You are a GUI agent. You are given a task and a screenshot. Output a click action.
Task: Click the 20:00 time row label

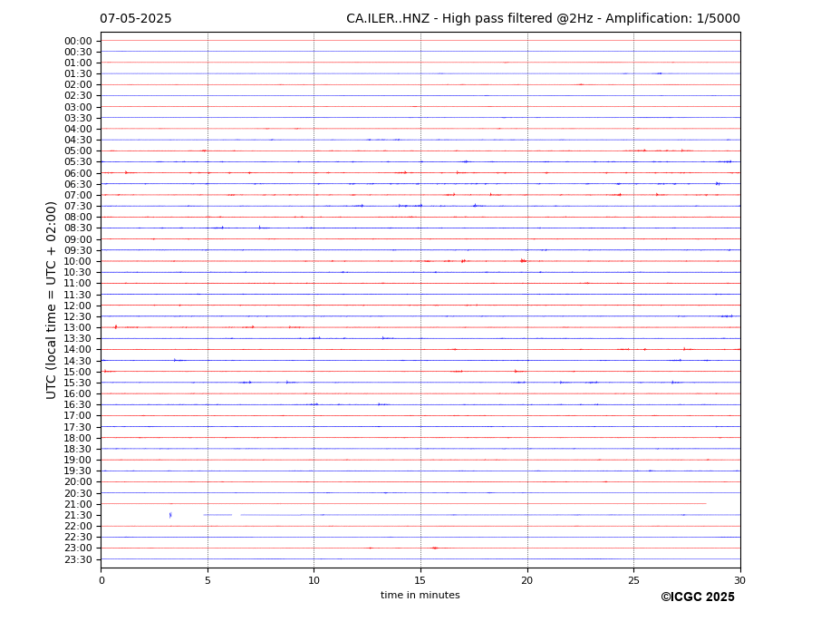[x=78, y=482]
